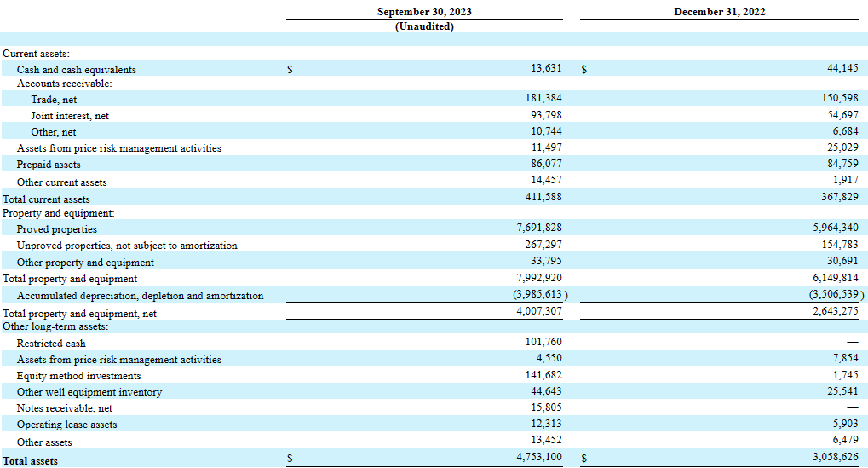Click the value 154,783

[841, 245]
